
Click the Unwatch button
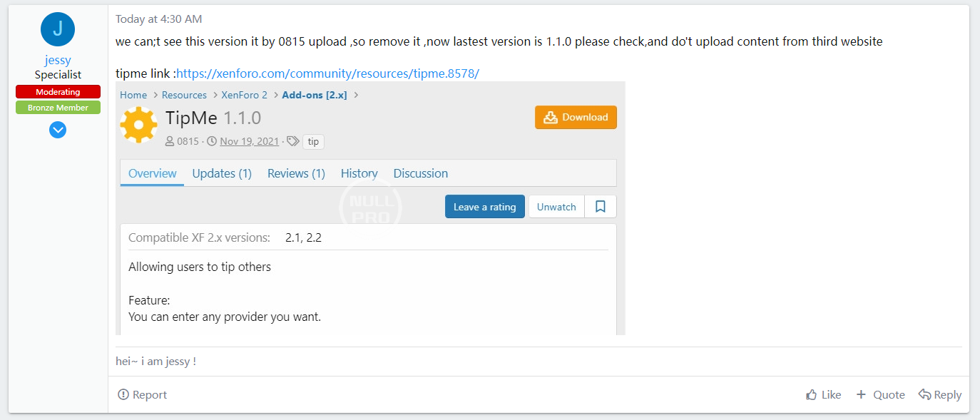click(x=556, y=207)
